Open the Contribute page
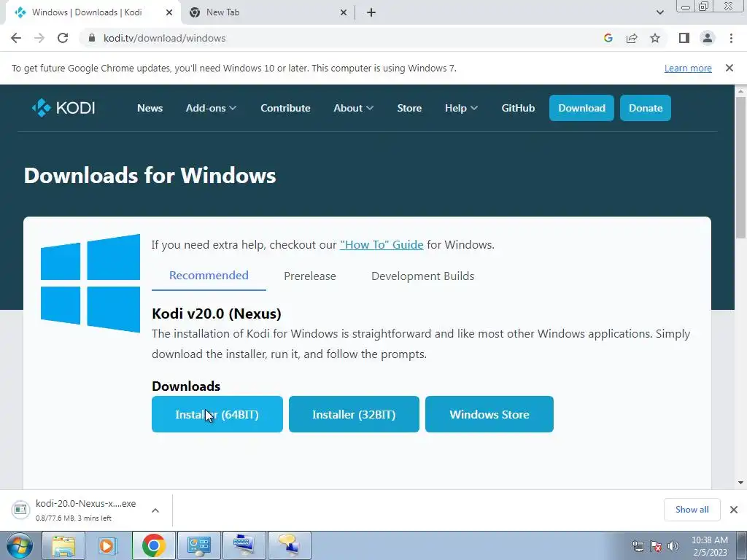This screenshot has width=747, height=560. (285, 108)
